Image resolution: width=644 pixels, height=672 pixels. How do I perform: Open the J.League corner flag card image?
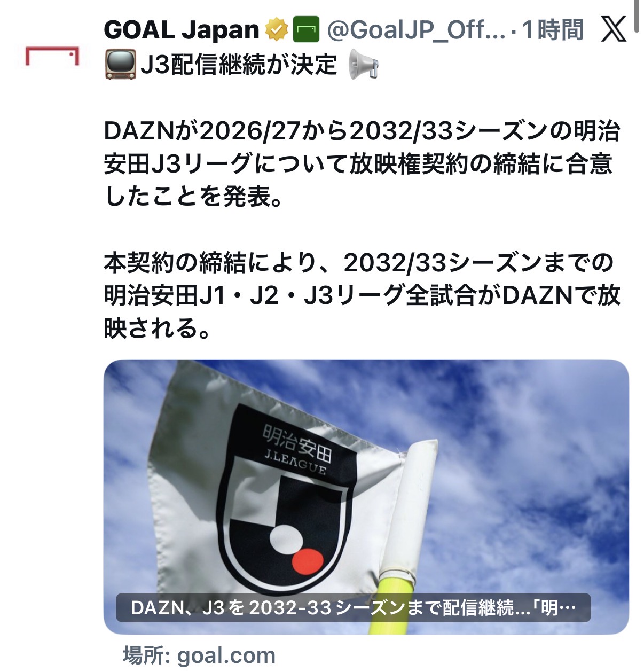(x=366, y=497)
